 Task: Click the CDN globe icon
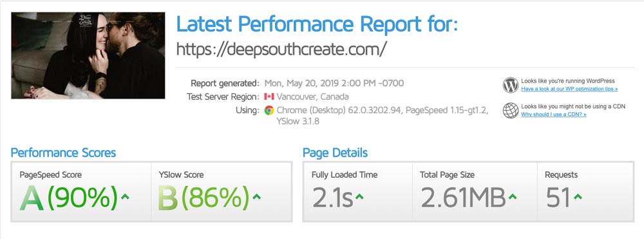511,110
